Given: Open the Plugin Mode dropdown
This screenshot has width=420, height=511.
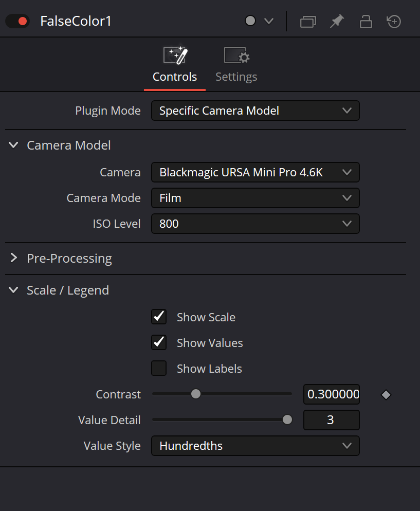Looking at the screenshot, I should tap(255, 111).
